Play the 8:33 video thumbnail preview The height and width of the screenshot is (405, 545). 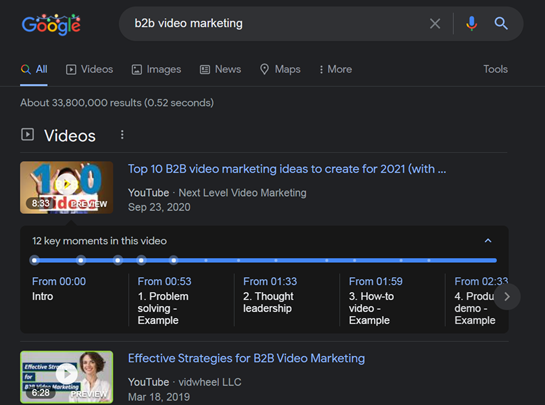[x=66, y=187]
